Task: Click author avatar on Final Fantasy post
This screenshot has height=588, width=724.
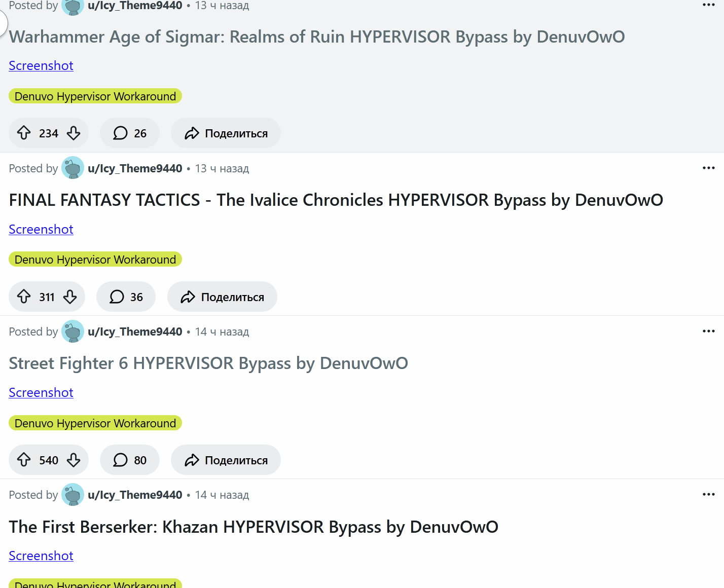Action: [x=73, y=168]
